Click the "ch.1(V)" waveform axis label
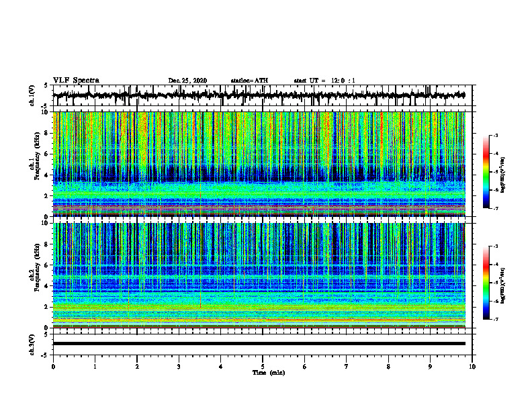 (x=32, y=95)
